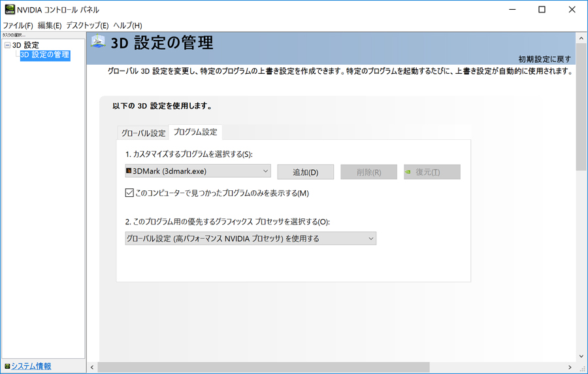588x374 pixels.
Task: Click the horizontal scrollbar left arrow
Action: [x=92, y=367]
